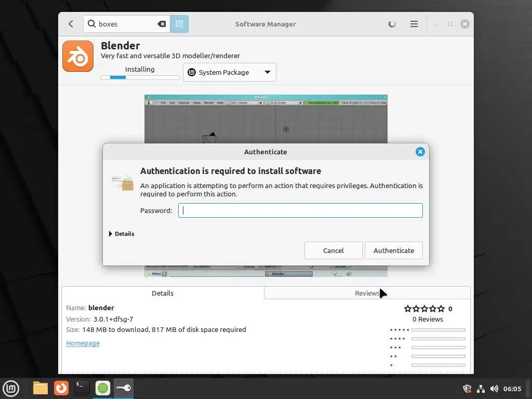Open the Software Manager hamburger menu

pyautogui.click(x=414, y=24)
